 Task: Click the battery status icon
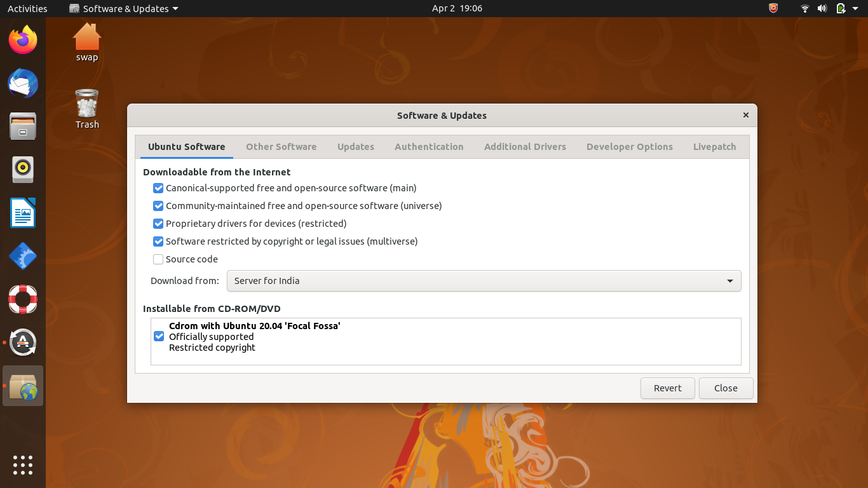point(841,8)
